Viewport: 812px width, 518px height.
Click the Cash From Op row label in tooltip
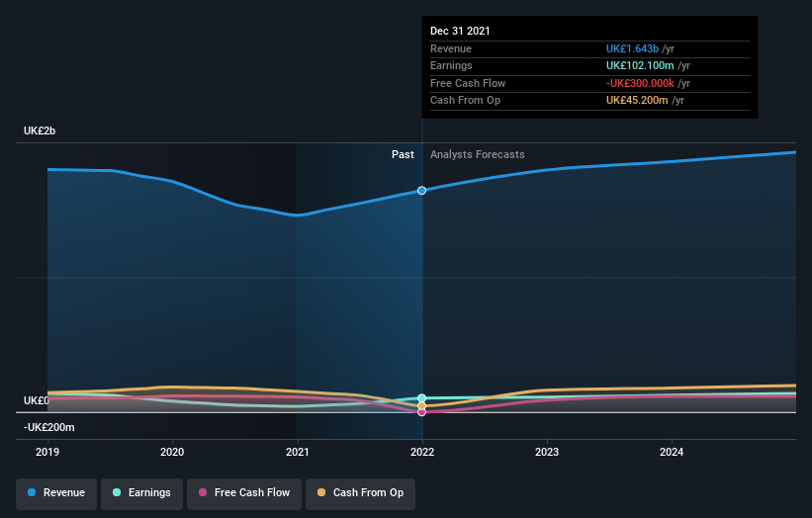click(465, 101)
